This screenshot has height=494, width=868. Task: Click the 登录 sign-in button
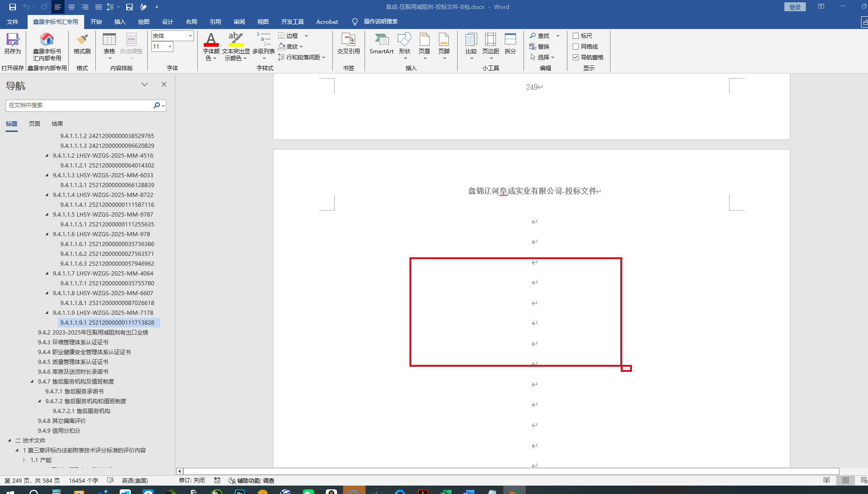795,7
